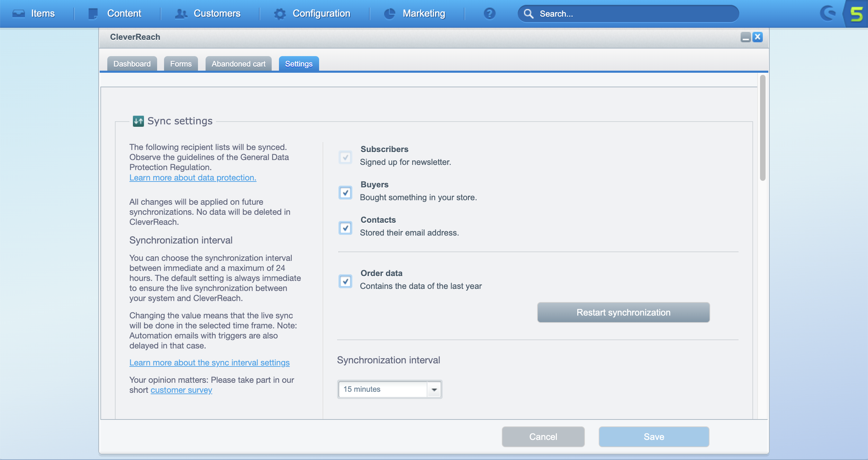Close the CleverReach window
The image size is (868, 460).
[x=758, y=37]
